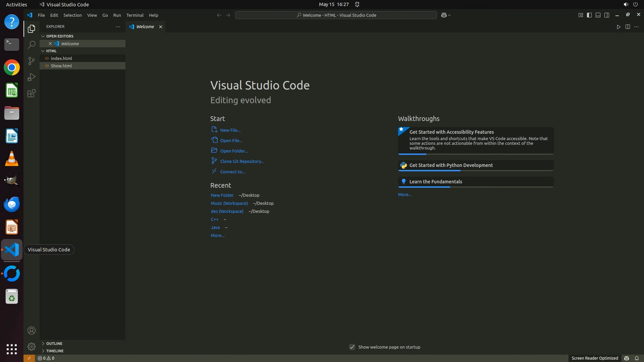This screenshot has height=362, width=644.
Task: Open the Terminal menu
Action: (135, 15)
